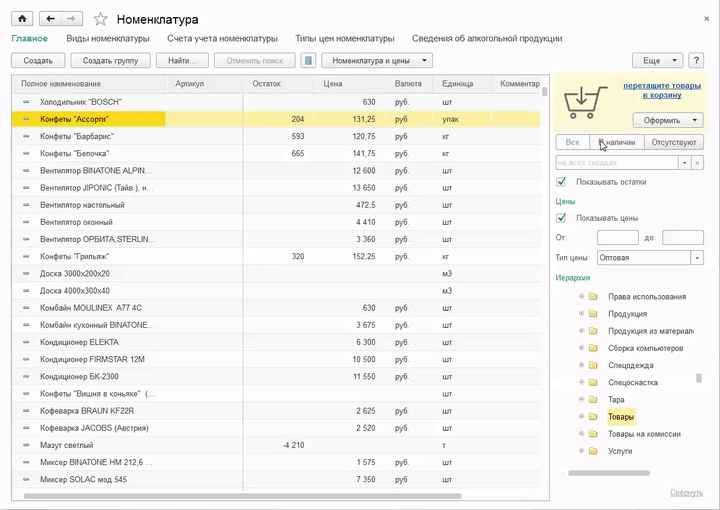Open the Тип цены dropdown
The image size is (720, 510).
coord(697,258)
